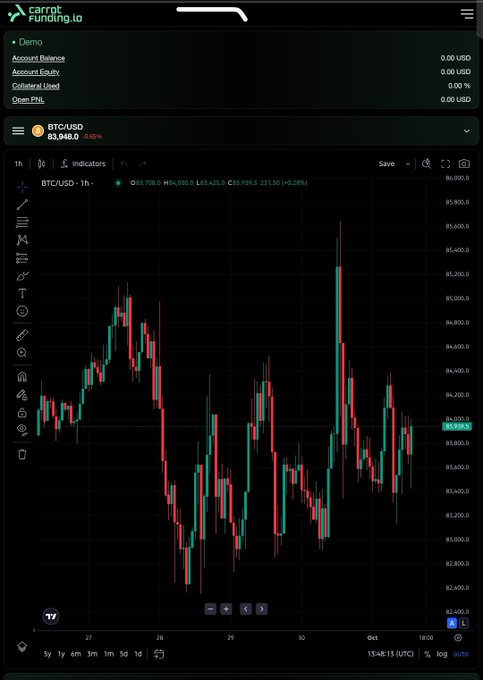This screenshot has width=483, height=680.
Task: Expand the BTC/USD symbol selector chevron
Action: (x=467, y=131)
